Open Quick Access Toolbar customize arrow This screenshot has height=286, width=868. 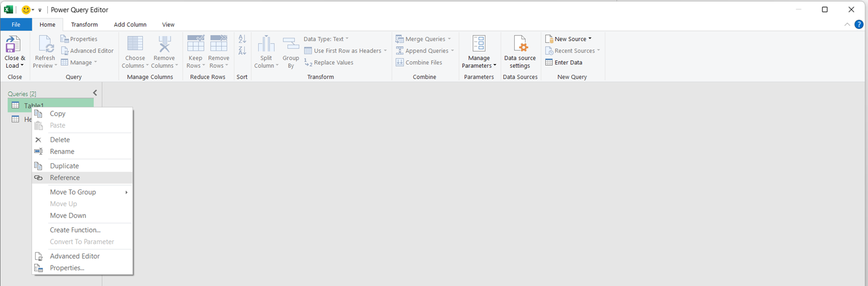pyautogui.click(x=40, y=10)
